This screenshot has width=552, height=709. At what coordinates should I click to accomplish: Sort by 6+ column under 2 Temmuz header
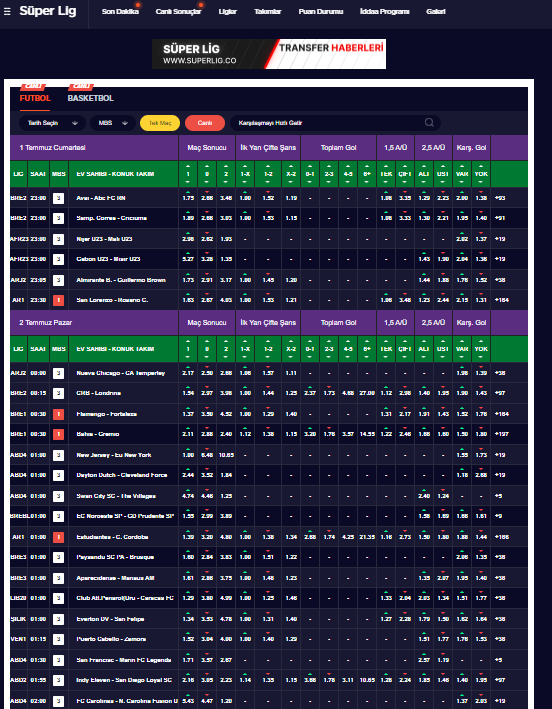tap(367, 349)
